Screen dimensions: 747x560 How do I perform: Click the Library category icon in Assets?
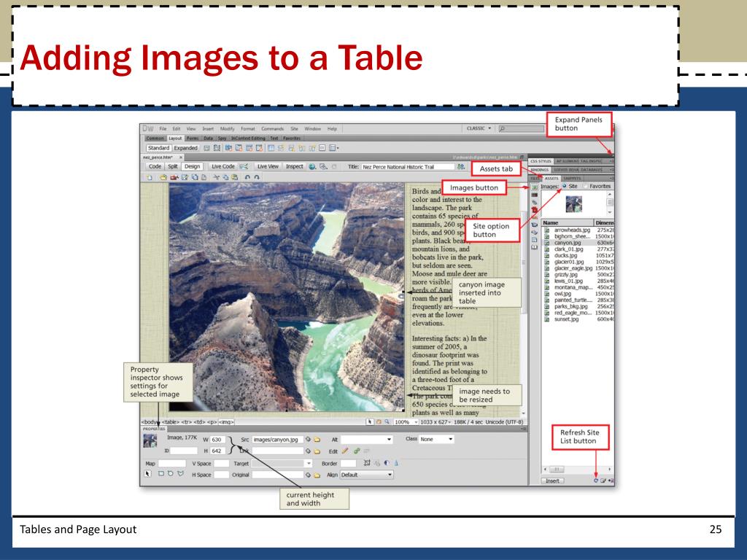point(534,247)
